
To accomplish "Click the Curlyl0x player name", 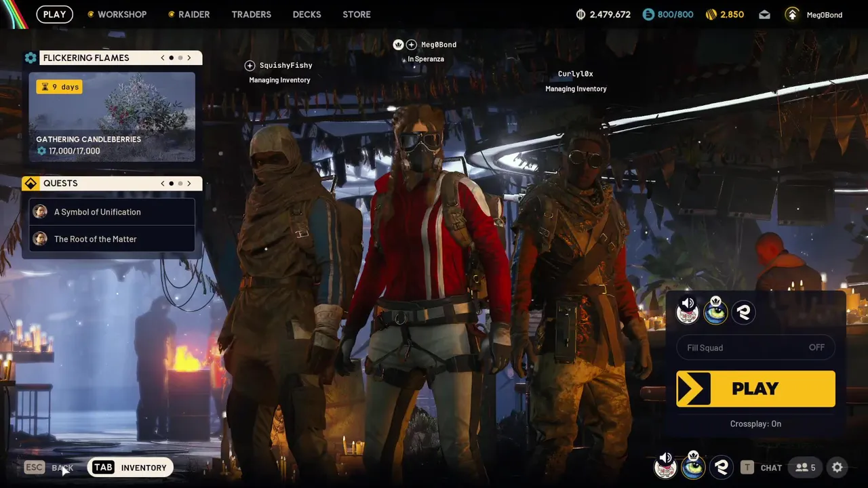I will point(576,74).
